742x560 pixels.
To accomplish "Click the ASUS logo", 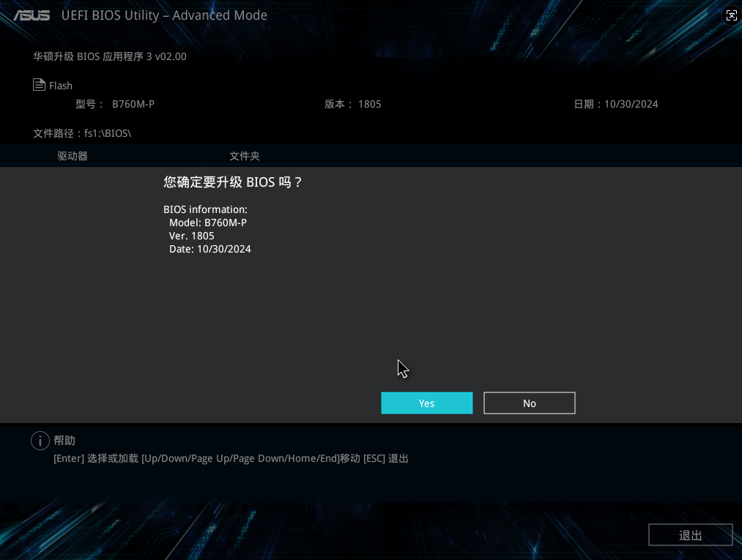I will (31, 15).
